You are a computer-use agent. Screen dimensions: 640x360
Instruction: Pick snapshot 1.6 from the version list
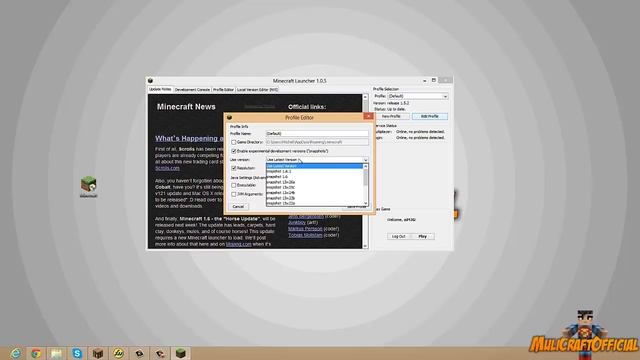(314, 177)
